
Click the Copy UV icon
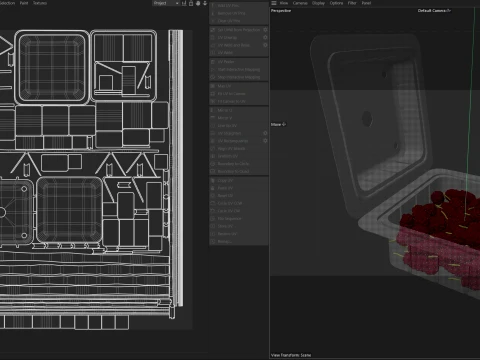[213, 180]
